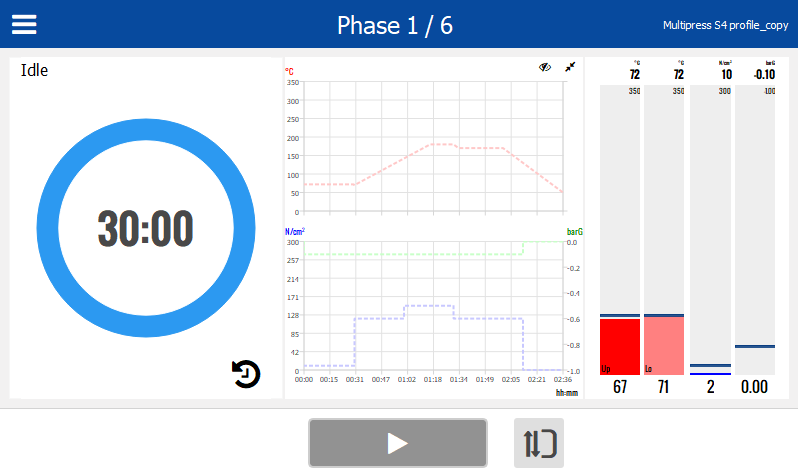Click the N/cm² pressure bar gauge

tap(710, 230)
